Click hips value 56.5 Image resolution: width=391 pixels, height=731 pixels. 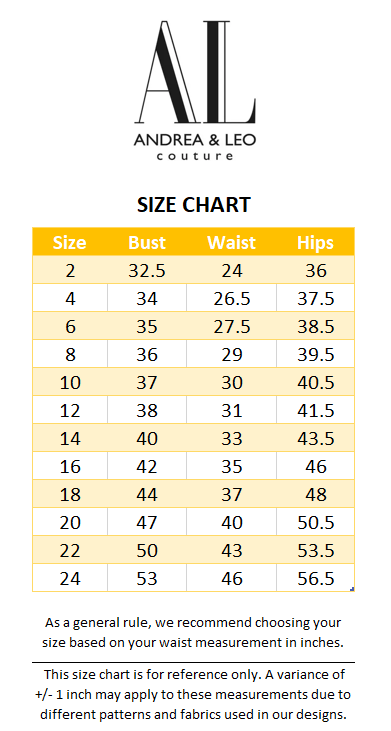(316, 578)
